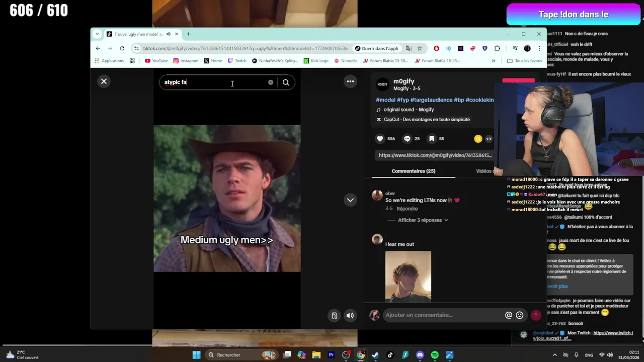Open Discord from the taskbar

pos(420,355)
